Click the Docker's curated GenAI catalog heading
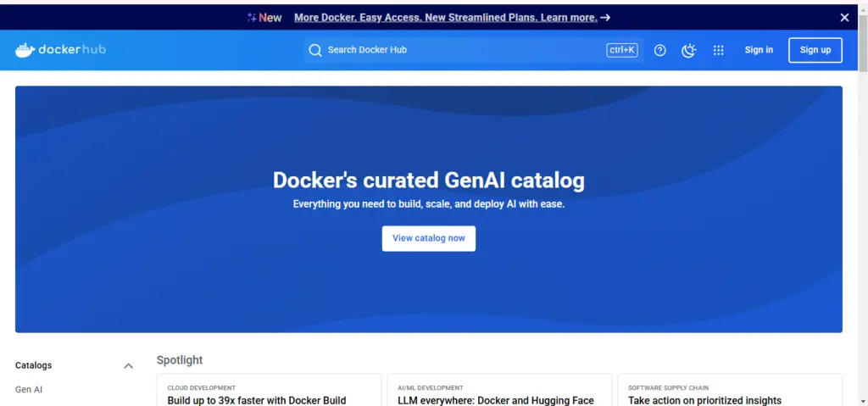 (x=428, y=180)
